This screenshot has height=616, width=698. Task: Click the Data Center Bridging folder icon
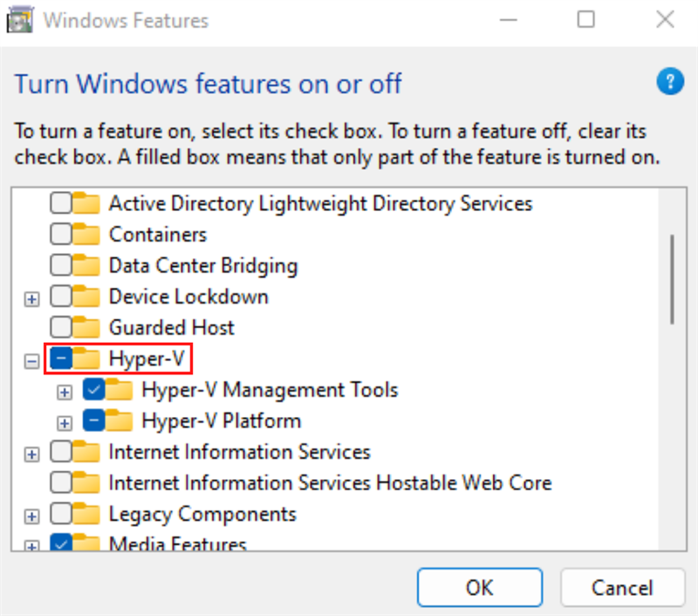pos(86,265)
